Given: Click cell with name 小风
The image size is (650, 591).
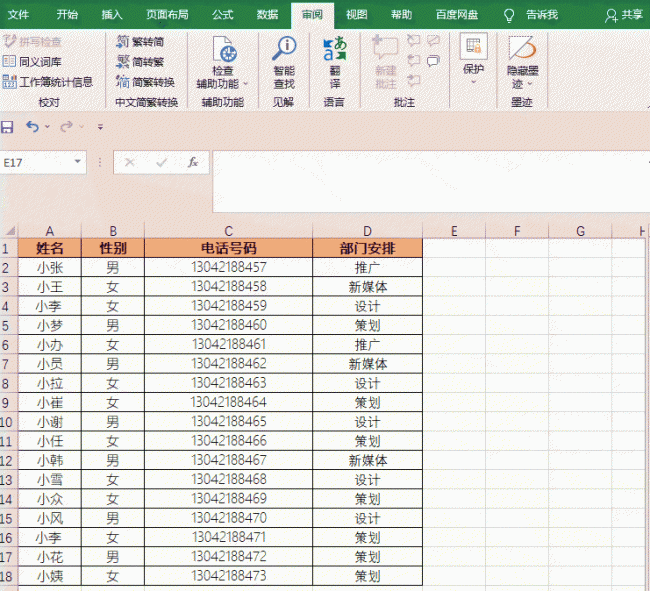Looking at the screenshot, I should 50,518.
